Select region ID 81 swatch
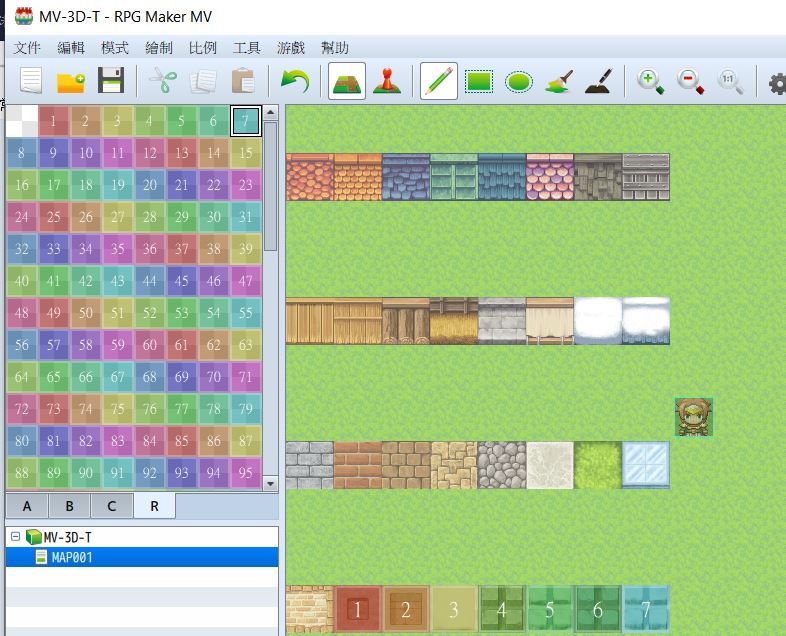786x636 pixels. [x=54, y=441]
